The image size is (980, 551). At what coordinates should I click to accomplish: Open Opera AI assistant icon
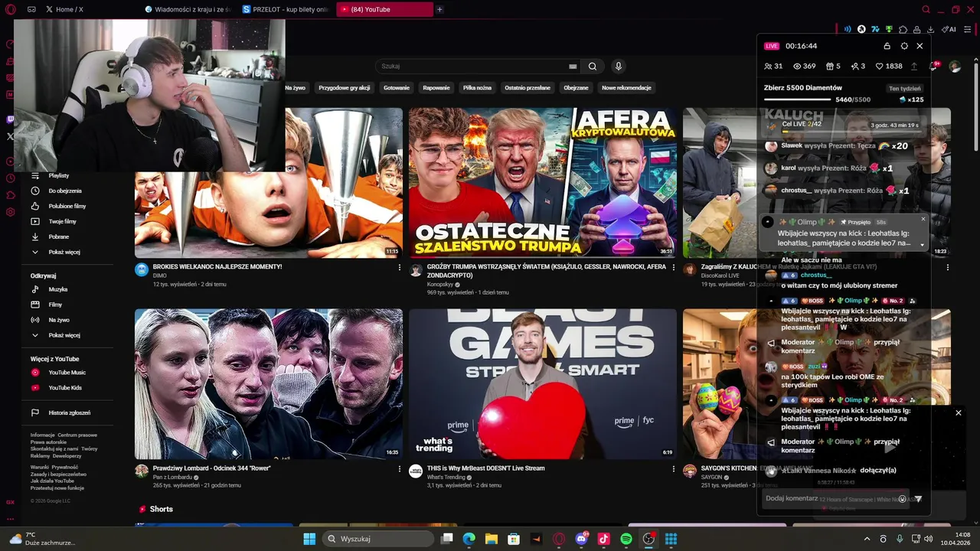pos(949,29)
